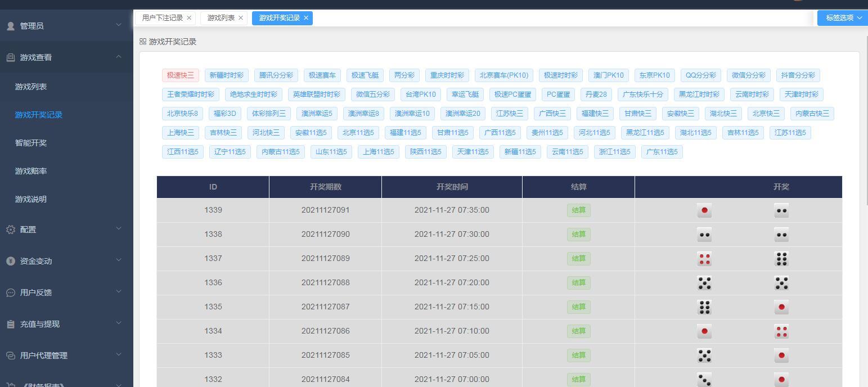Expand the 资金变动 sidebar menu
Screen dimensions: 868x387
119,260
